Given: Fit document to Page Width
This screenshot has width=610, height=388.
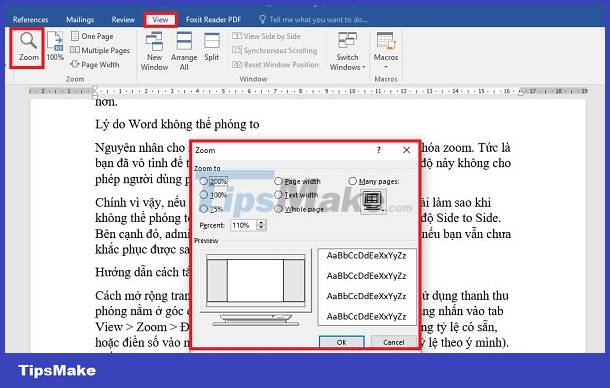Looking at the screenshot, I should pyautogui.click(x=95, y=65).
